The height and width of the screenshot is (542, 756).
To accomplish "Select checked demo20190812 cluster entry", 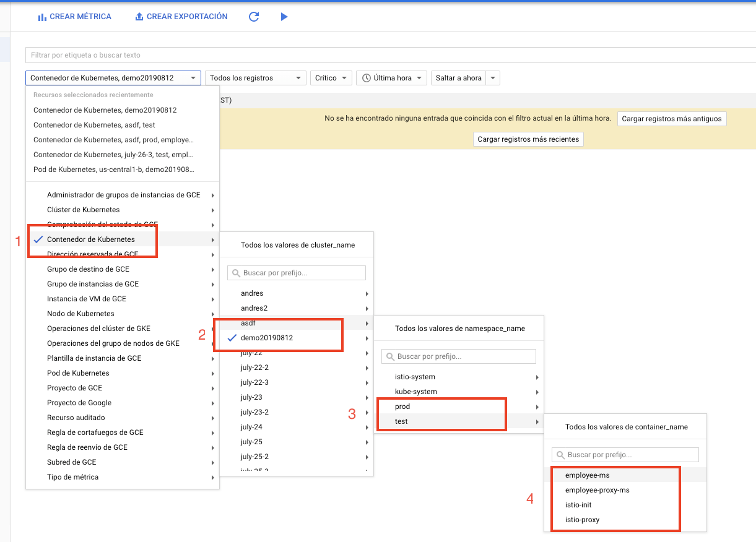I will [x=267, y=338].
